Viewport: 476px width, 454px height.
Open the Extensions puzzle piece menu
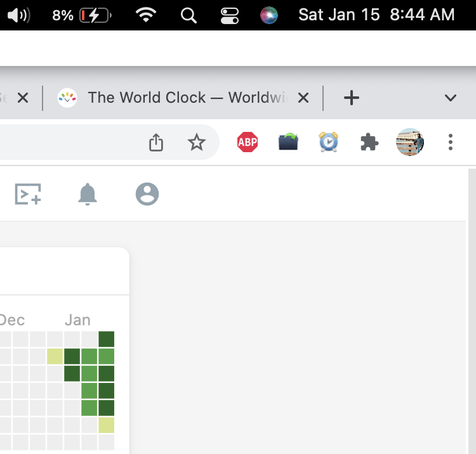[369, 142]
